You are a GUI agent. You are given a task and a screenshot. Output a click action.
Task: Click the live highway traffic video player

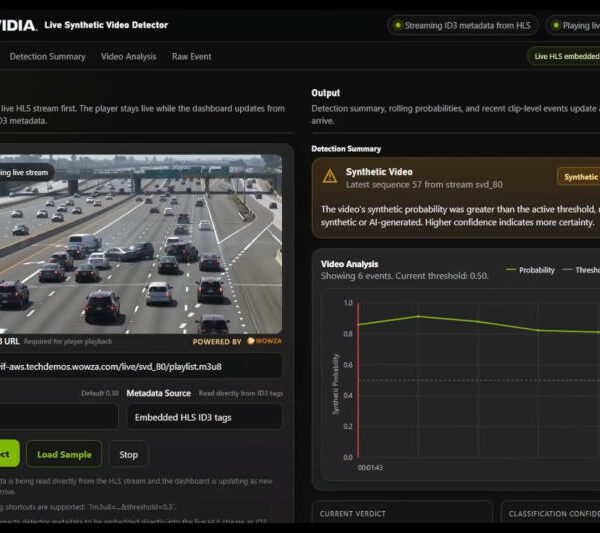[x=141, y=244]
